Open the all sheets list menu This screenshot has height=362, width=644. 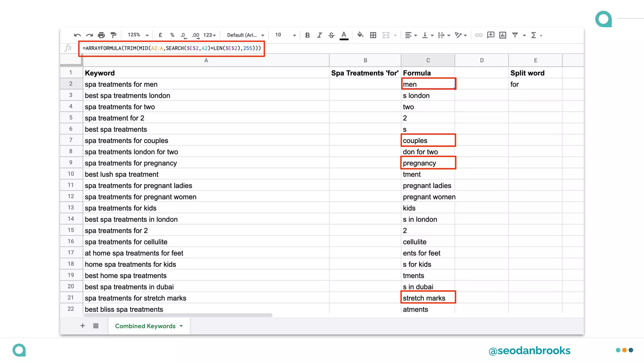coord(96,326)
